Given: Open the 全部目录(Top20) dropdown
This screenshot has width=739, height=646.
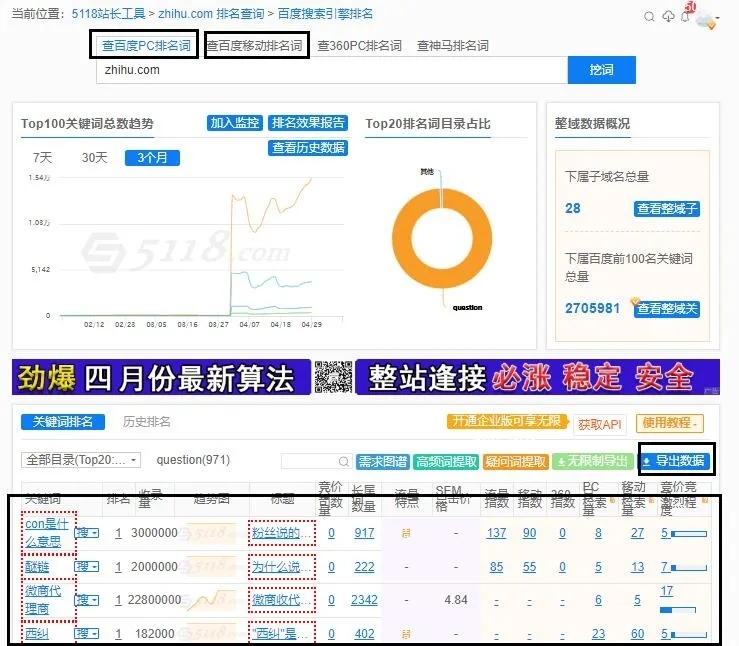Looking at the screenshot, I should coord(81,460).
